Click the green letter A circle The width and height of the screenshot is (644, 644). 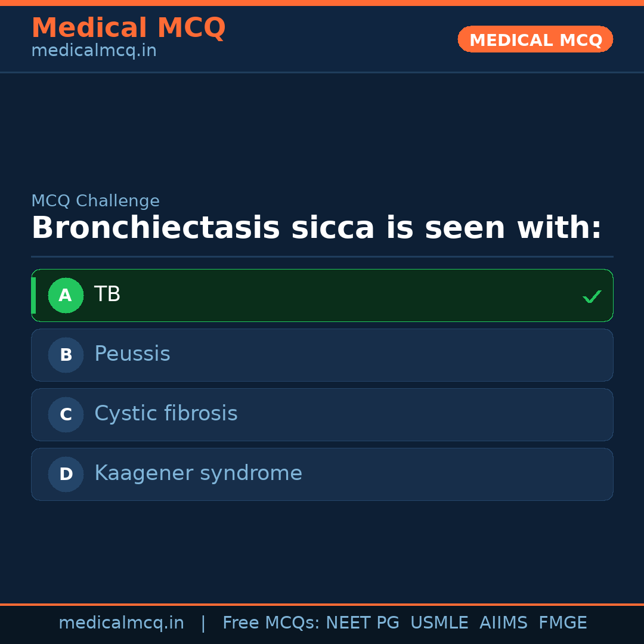(66, 295)
